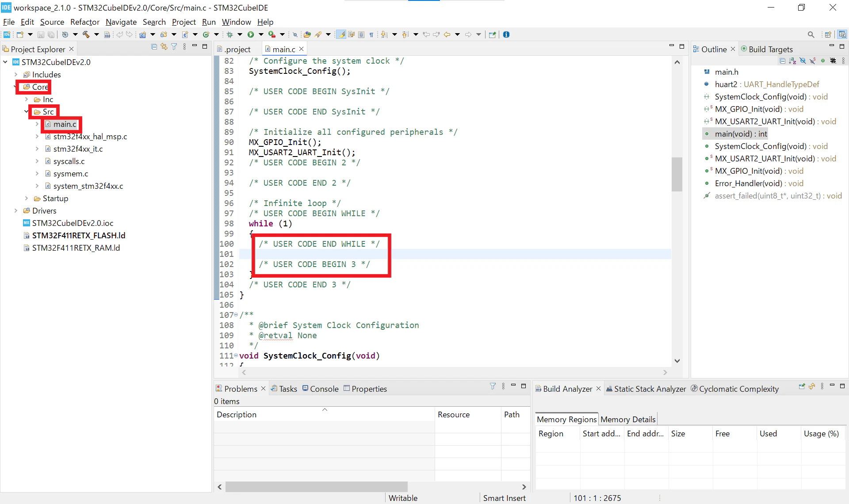Click the blue information icon in toolbar
Screen dimensions: 849x504
[506, 34]
